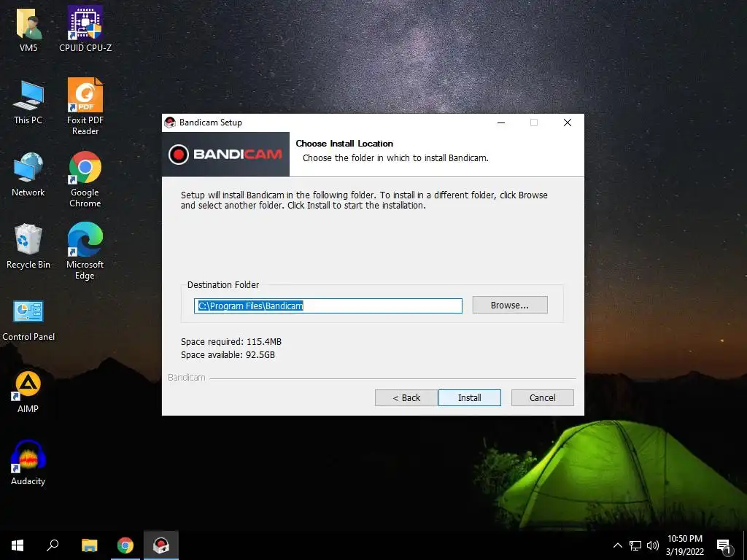Open the taskbar clock showing 10:50 PM

(684, 545)
